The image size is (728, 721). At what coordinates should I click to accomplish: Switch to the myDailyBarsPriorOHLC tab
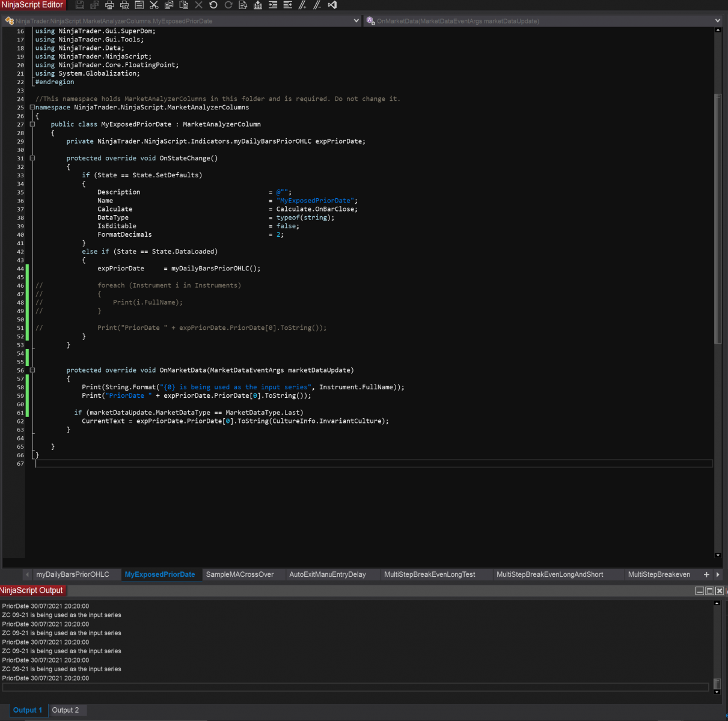(73, 574)
